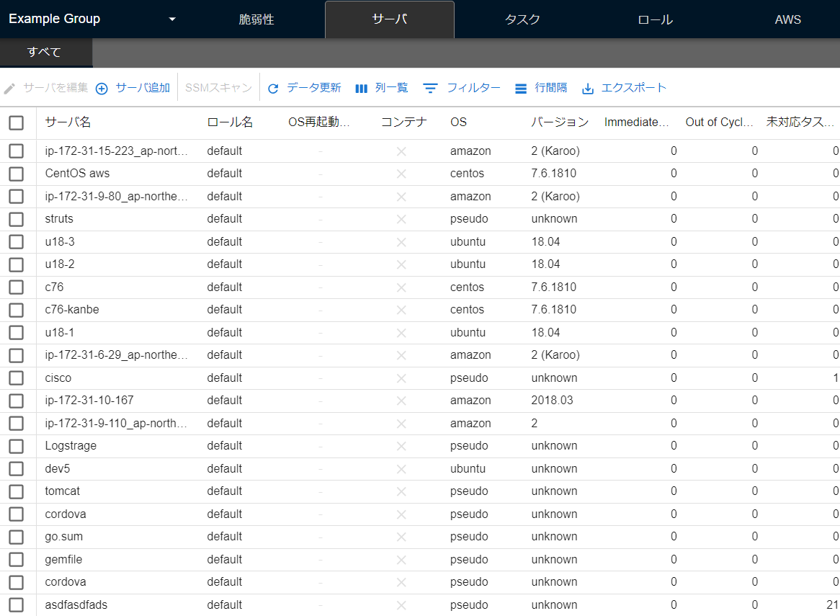Select checkbox for u18-3 row
This screenshot has width=840, height=616.
pos(16,242)
